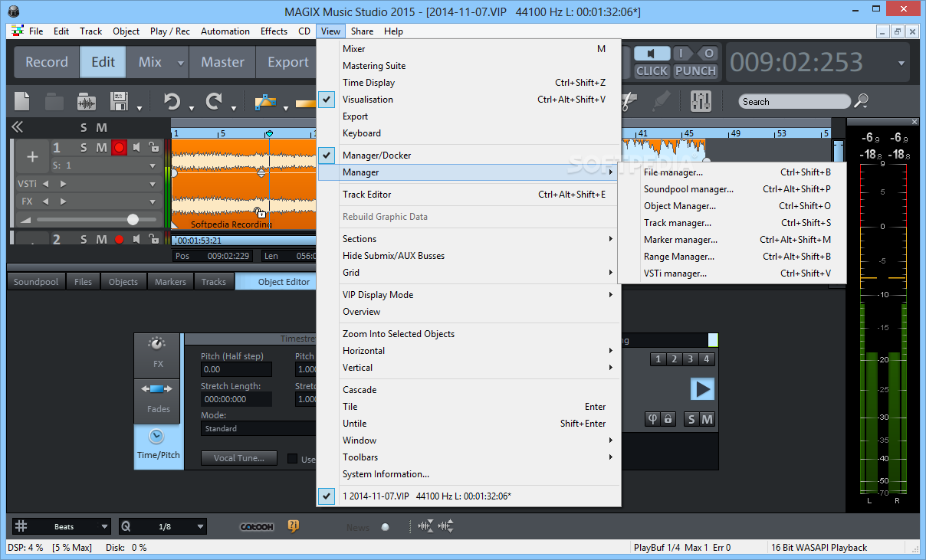Click track 1 volume slider handle
Viewport: 926px width, 560px height.
coord(133,220)
